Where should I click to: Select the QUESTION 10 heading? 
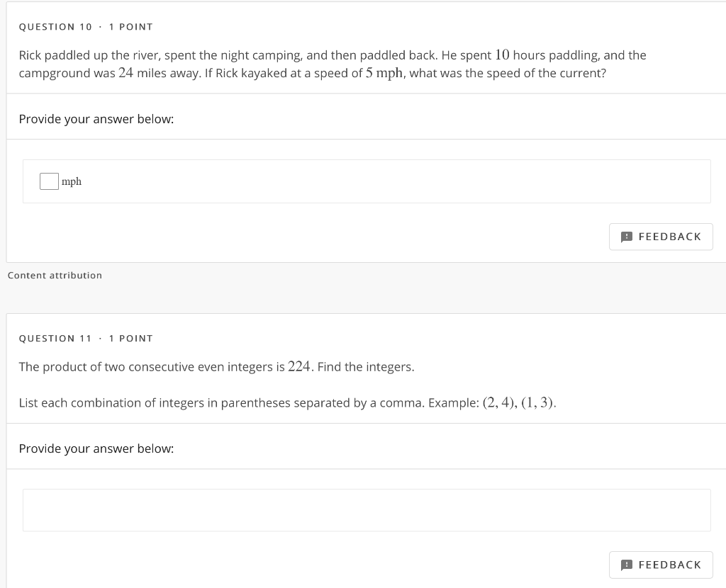coord(56,27)
